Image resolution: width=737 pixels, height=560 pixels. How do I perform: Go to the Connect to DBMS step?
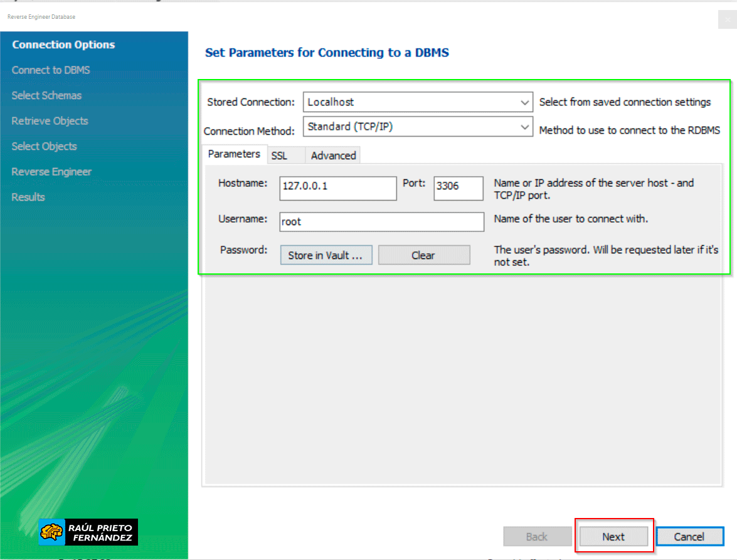point(51,70)
